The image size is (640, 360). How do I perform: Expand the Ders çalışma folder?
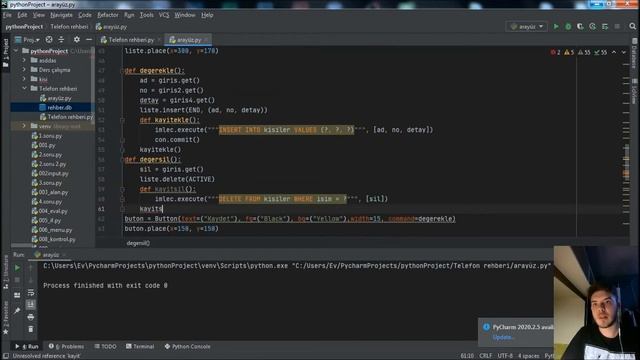point(24,70)
